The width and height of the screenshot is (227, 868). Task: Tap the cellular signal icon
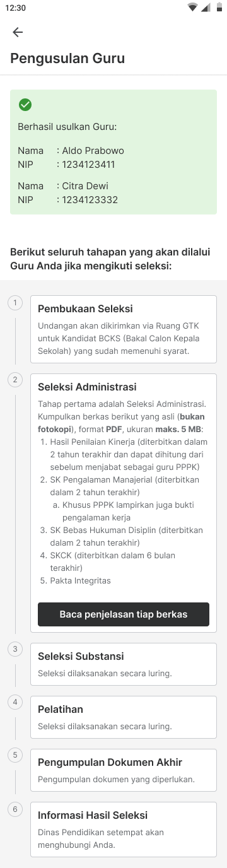coord(205,8)
